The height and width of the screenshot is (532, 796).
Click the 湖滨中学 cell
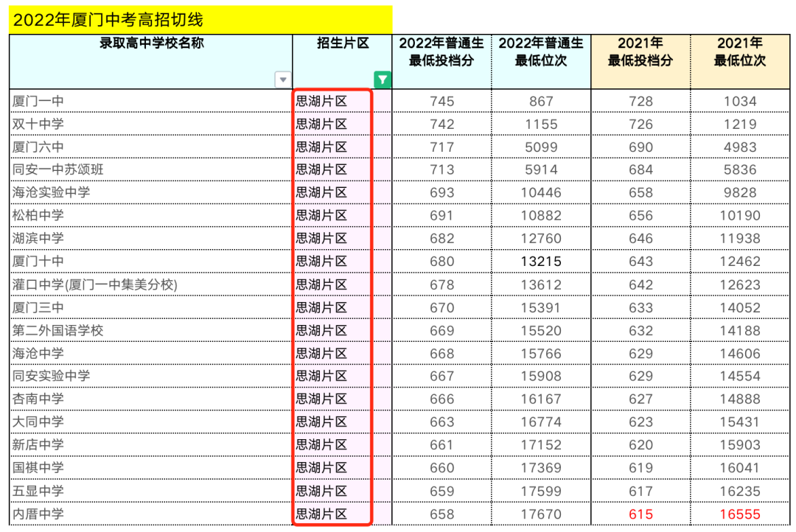[x=151, y=238]
